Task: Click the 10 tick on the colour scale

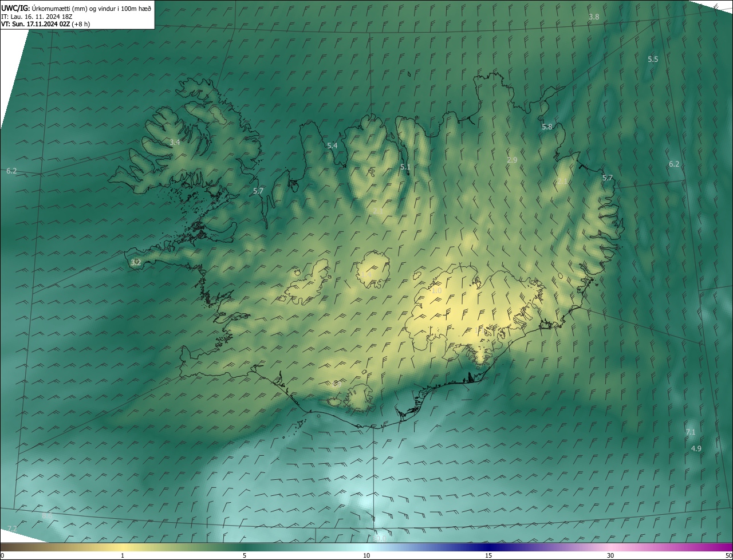Action: tap(366, 555)
